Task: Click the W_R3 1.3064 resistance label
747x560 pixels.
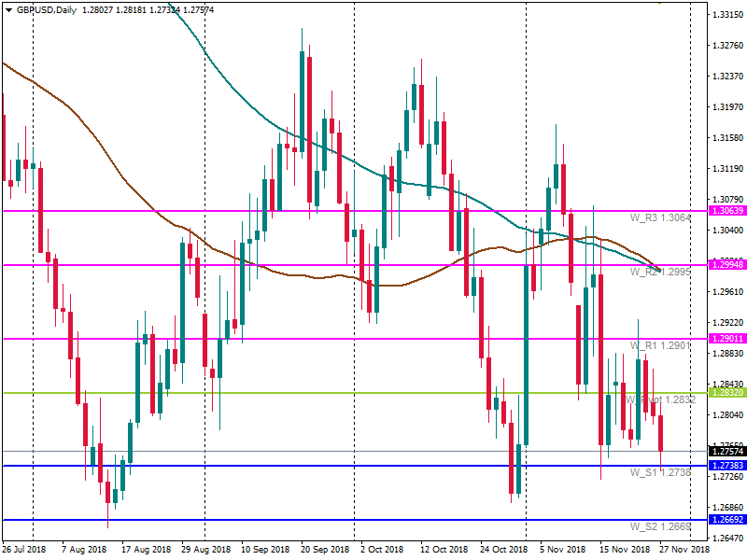Action: click(659, 218)
